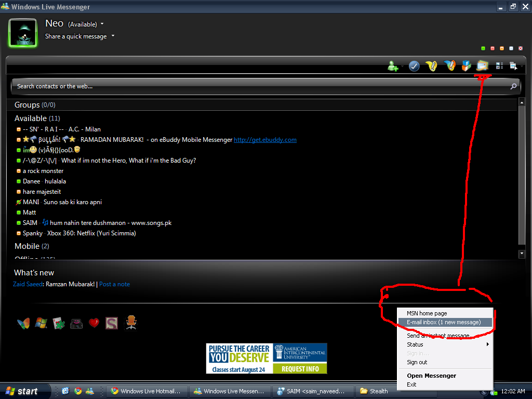Select the green color scheme square
This screenshot has width=532, height=399.
coord(483,48)
